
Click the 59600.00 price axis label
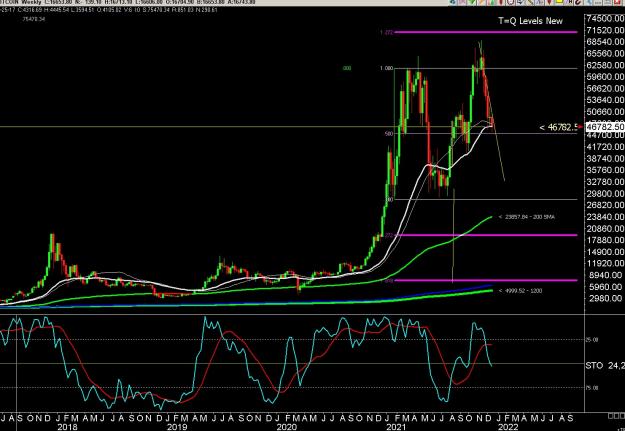point(605,77)
